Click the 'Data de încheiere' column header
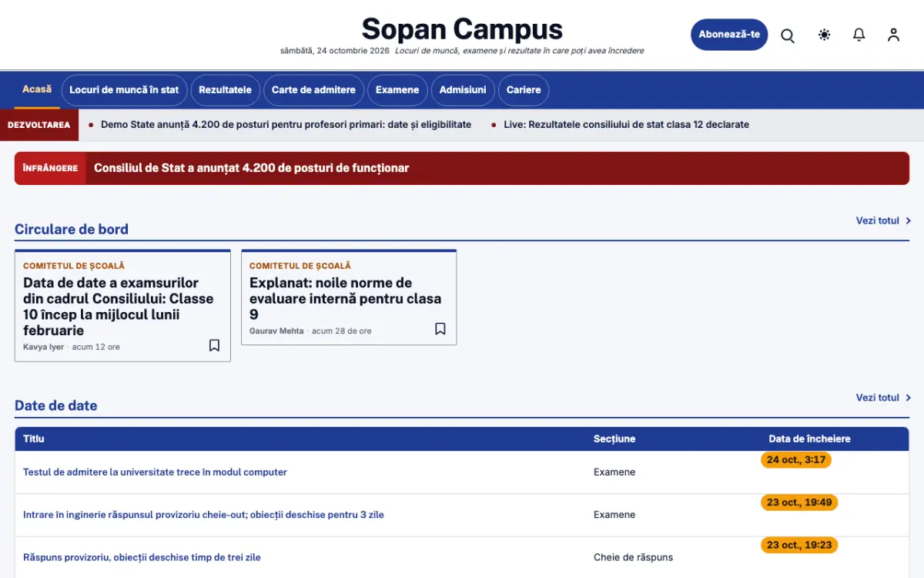Image resolution: width=924 pixels, height=578 pixels. 809,439
